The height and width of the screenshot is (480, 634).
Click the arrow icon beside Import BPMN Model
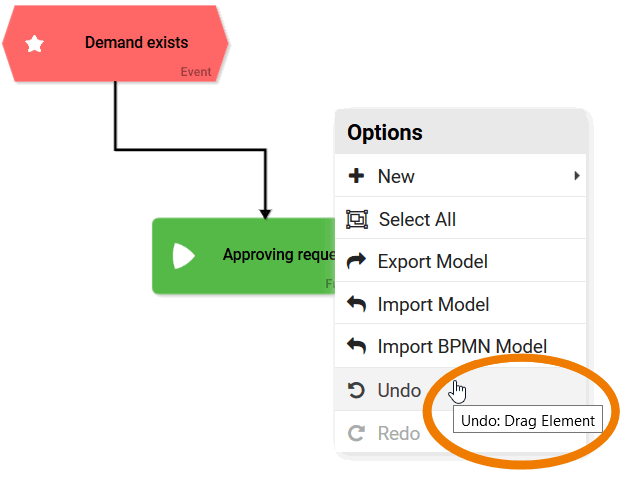pyautogui.click(x=356, y=347)
